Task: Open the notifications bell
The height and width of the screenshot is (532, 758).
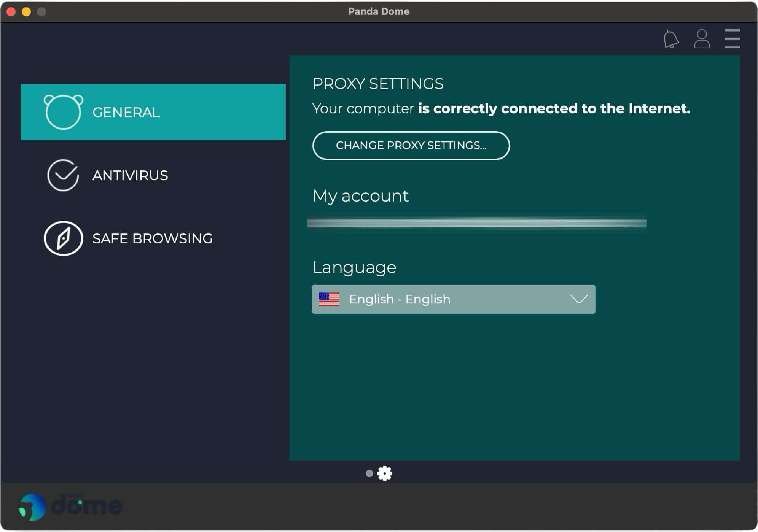Action: [x=671, y=39]
